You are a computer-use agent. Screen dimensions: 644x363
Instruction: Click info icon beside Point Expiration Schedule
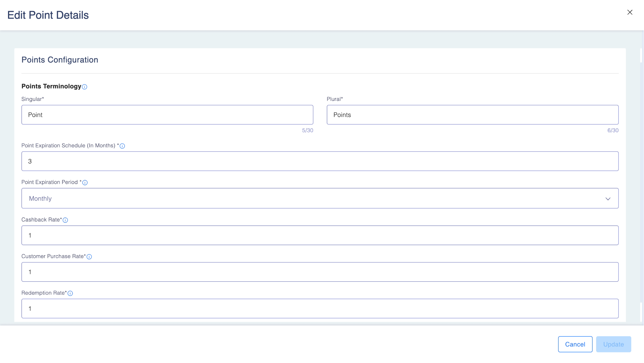point(122,146)
